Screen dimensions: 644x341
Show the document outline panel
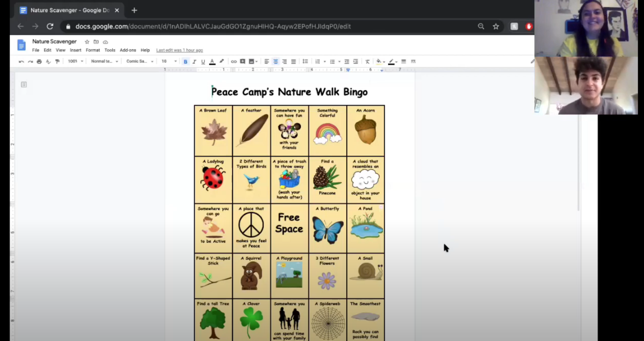[x=24, y=84]
